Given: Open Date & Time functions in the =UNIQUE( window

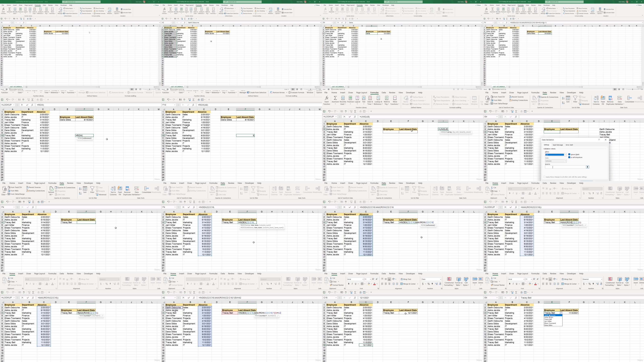Looking at the screenshot, I should point(370,100).
